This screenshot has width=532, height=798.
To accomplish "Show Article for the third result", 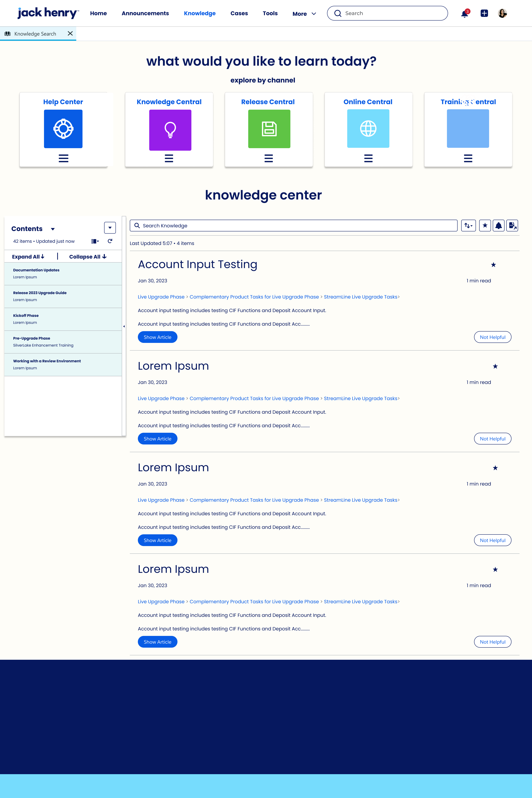I will 157,541.
